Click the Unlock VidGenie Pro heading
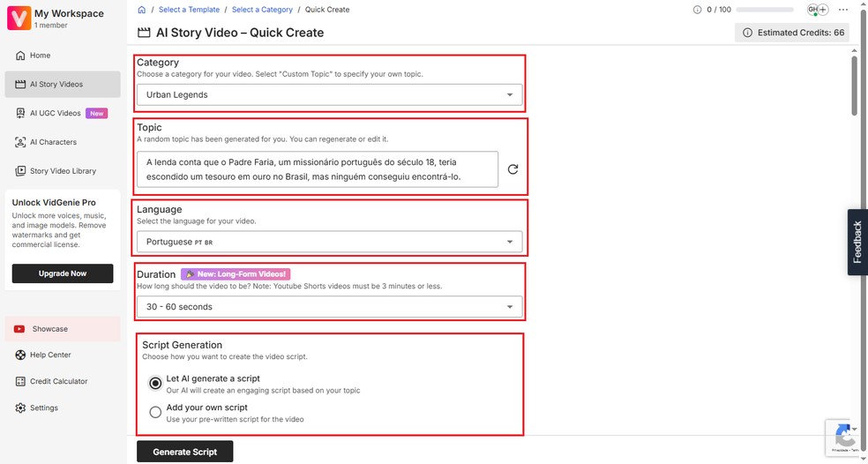 [x=54, y=203]
